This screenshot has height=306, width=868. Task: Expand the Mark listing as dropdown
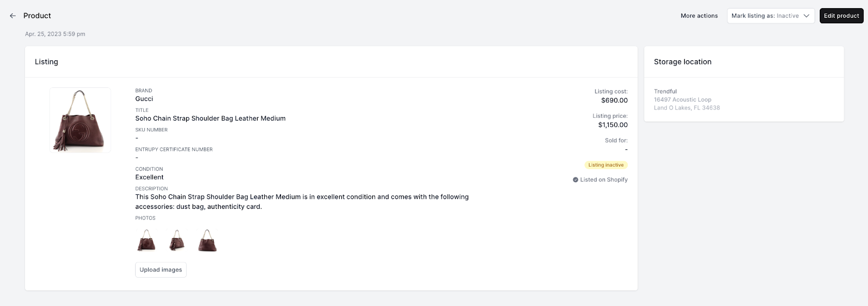coord(770,16)
